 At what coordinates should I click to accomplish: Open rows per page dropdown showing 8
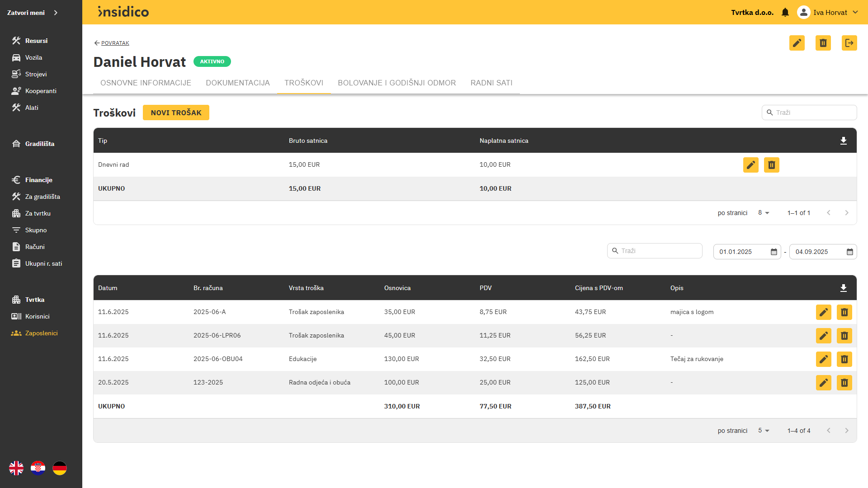click(764, 213)
